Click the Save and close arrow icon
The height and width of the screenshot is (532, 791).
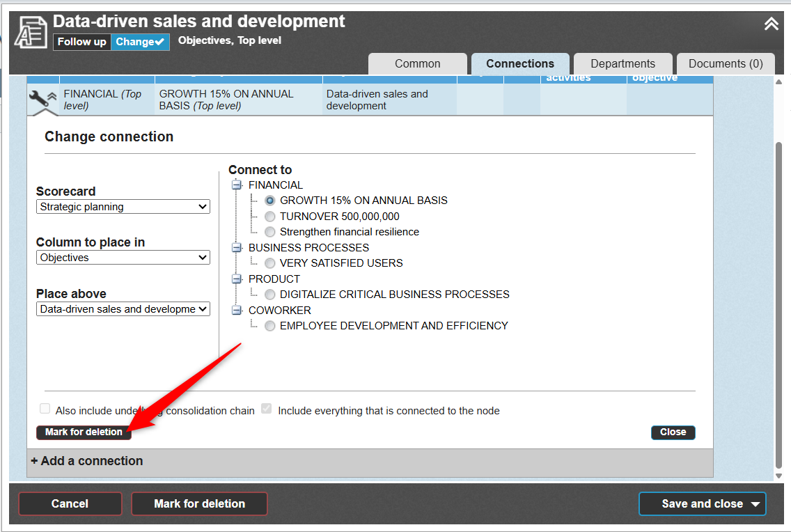(x=756, y=504)
